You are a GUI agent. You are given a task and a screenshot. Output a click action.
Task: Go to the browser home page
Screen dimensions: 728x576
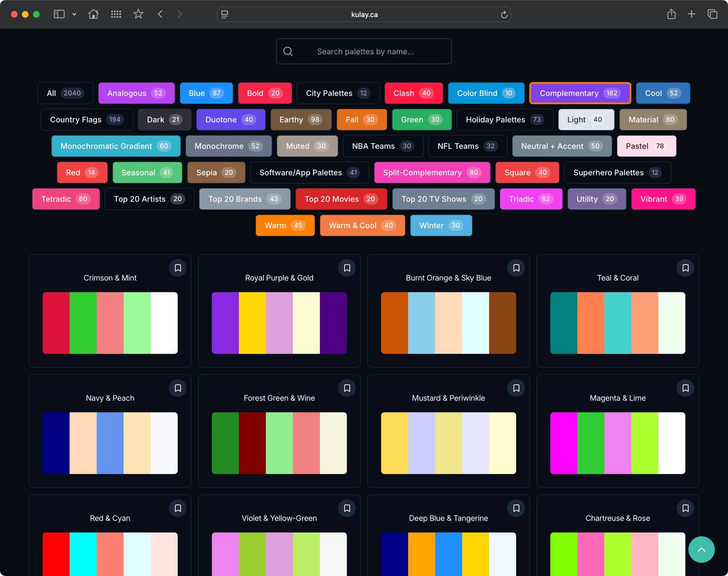pyautogui.click(x=93, y=14)
